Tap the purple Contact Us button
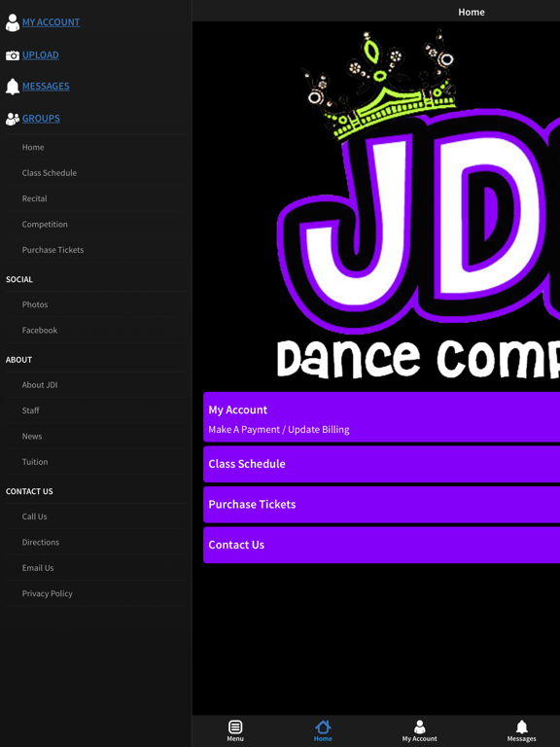The image size is (560, 747). pyautogui.click(x=381, y=546)
